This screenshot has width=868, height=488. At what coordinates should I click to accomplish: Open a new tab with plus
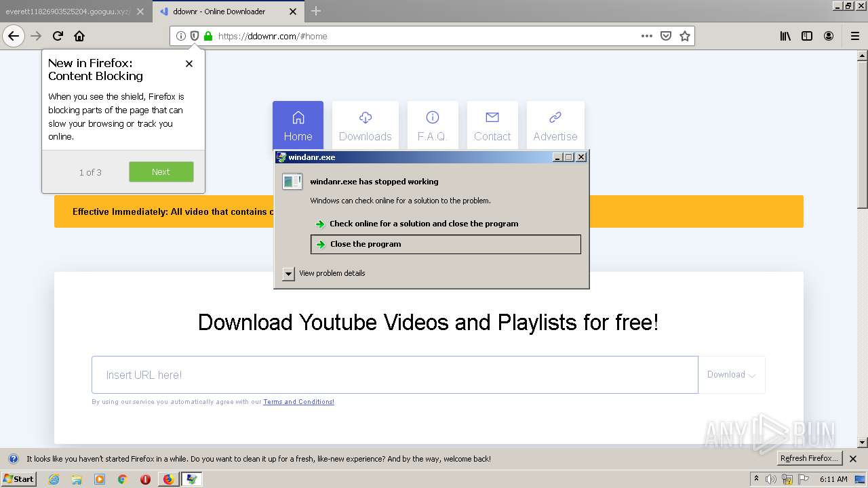[x=316, y=11]
